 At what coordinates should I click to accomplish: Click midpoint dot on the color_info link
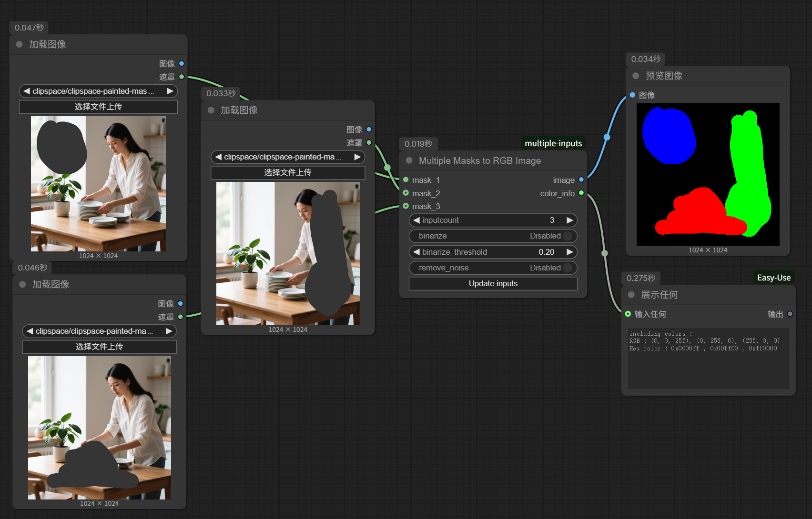click(x=605, y=253)
